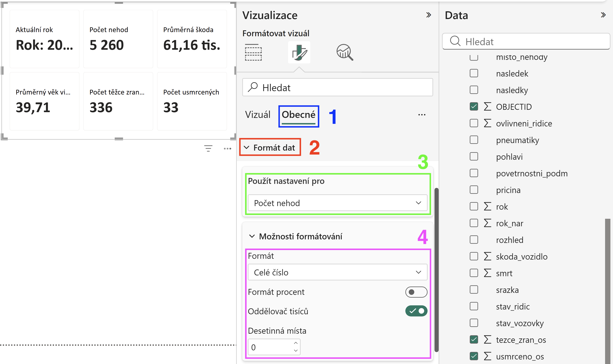613x364 pixels.
Task: Select the Počet nehod card
Action: click(x=118, y=39)
